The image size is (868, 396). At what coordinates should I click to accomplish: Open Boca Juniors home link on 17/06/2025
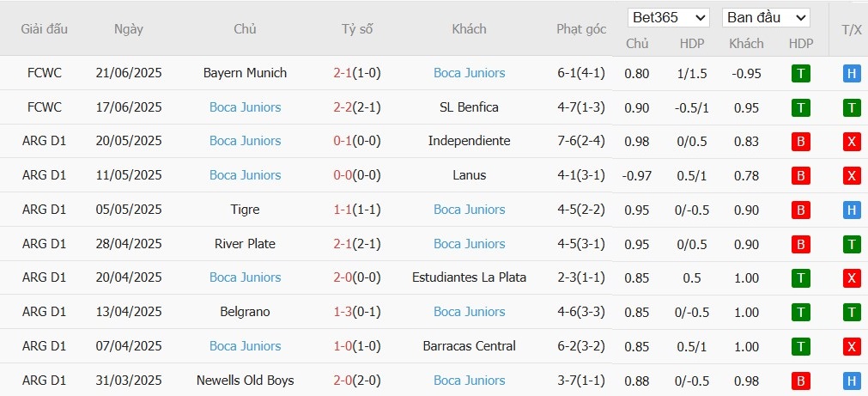246,107
